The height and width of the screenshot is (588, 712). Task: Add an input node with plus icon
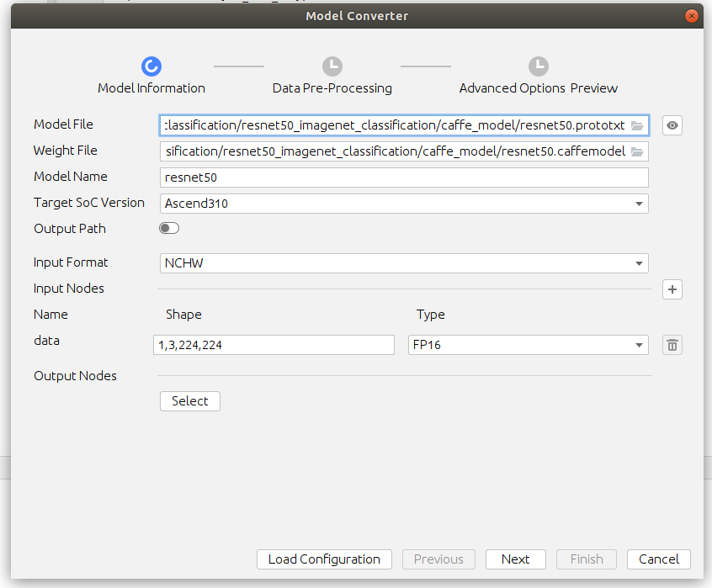point(672,289)
